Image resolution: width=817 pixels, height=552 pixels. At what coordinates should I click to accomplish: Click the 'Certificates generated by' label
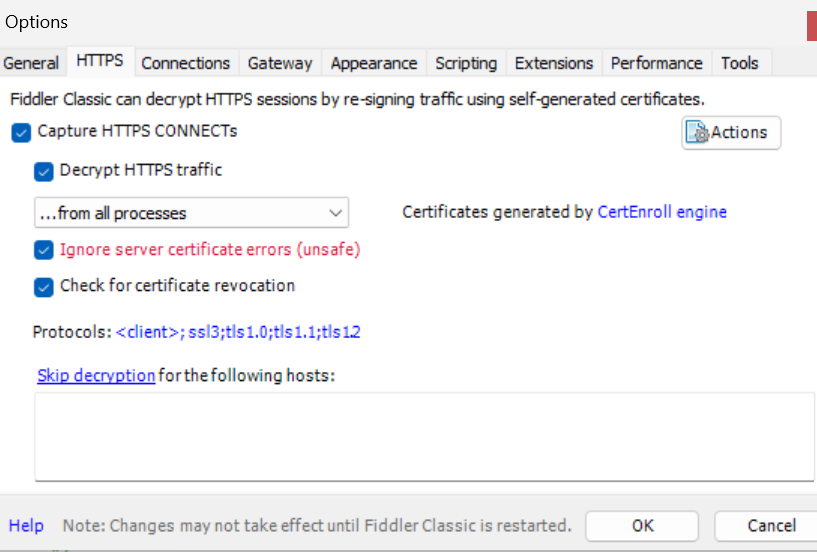[498, 212]
